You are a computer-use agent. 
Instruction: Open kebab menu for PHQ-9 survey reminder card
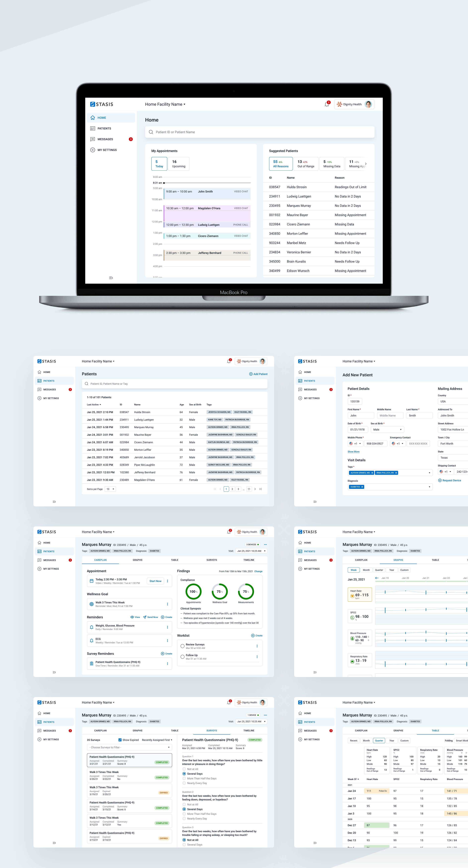[x=167, y=663]
